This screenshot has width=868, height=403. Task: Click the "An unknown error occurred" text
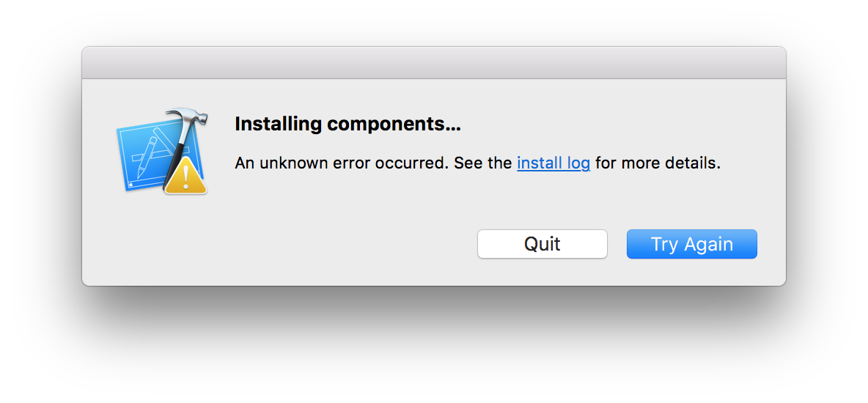pyautogui.click(x=341, y=163)
